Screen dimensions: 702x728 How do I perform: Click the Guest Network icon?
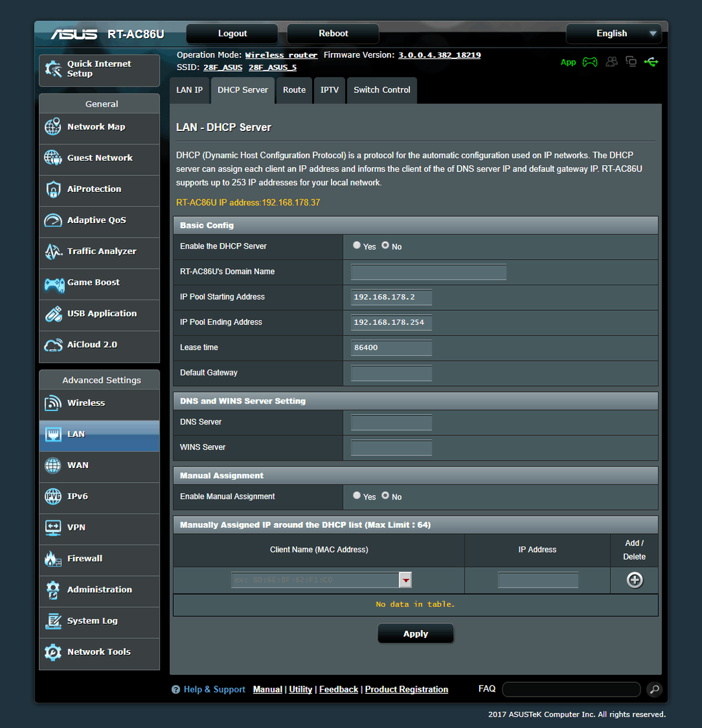point(53,158)
